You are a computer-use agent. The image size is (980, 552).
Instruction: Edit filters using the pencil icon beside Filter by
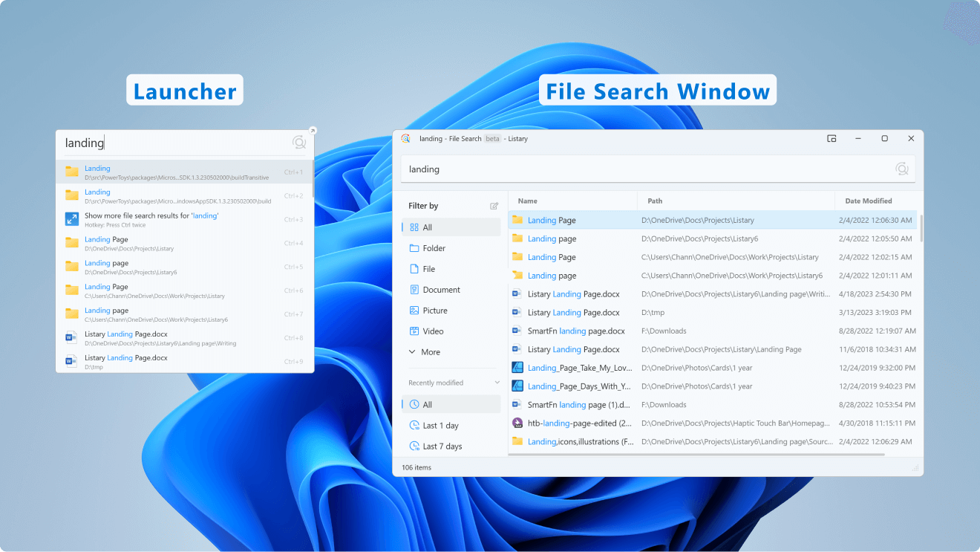[494, 206]
